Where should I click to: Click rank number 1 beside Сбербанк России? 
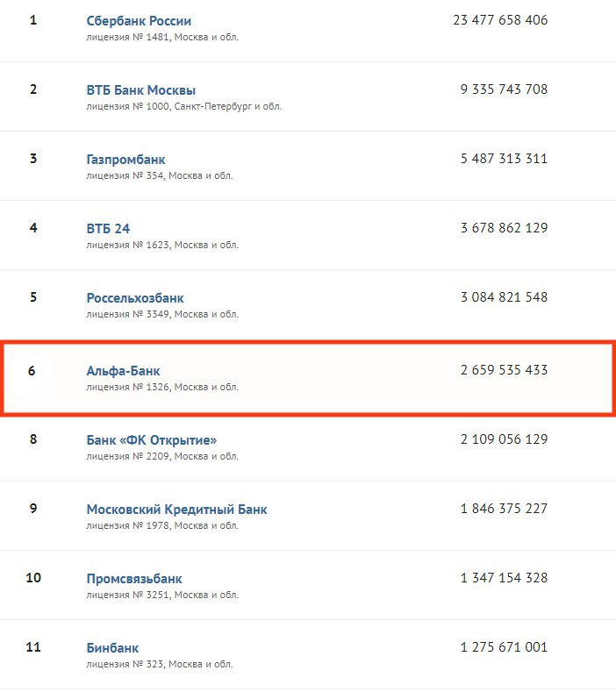[33, 20]
